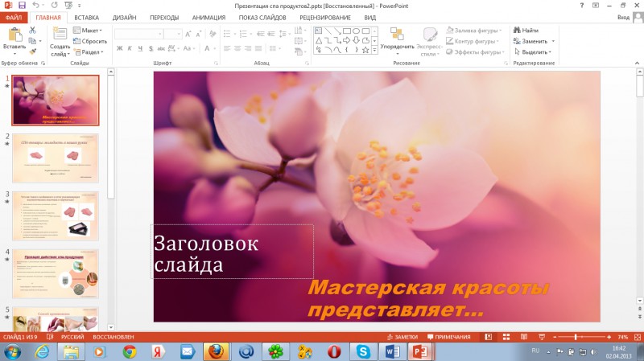Screen dimensions: 644x361
Task: Fit slide to window icon
Action: 637,337
